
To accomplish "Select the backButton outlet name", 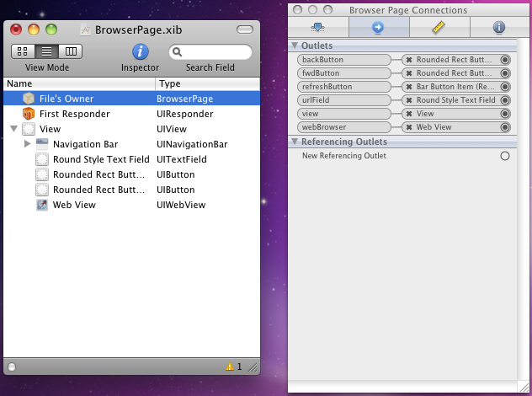I will 344,60.
